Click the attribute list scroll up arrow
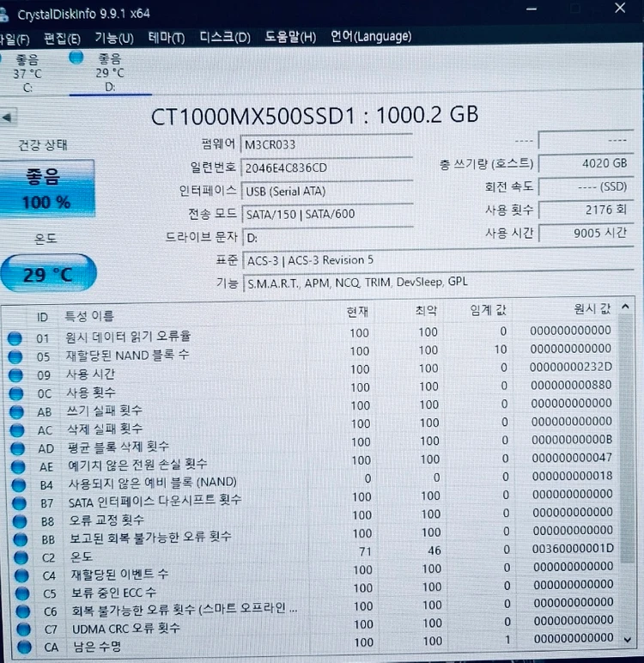Image resolution: width=644 pixels, height=663 pixels. [x=625, y=307]
